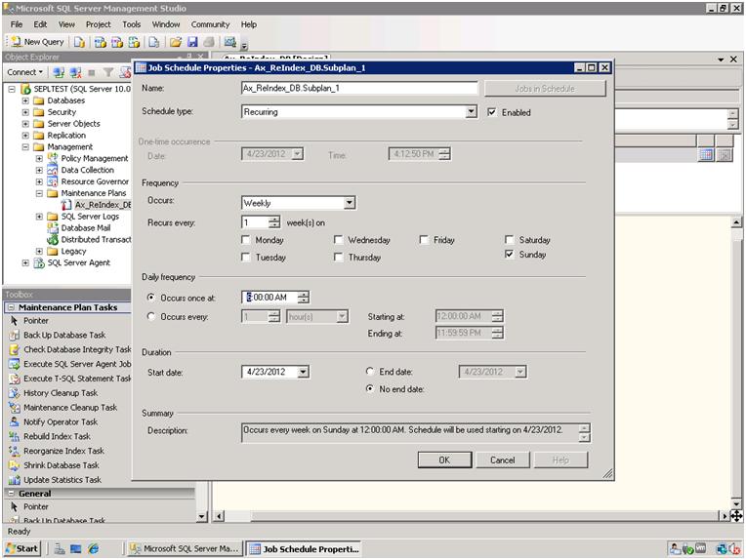Check the Wednesday checkbox

[x=338, y=240]
